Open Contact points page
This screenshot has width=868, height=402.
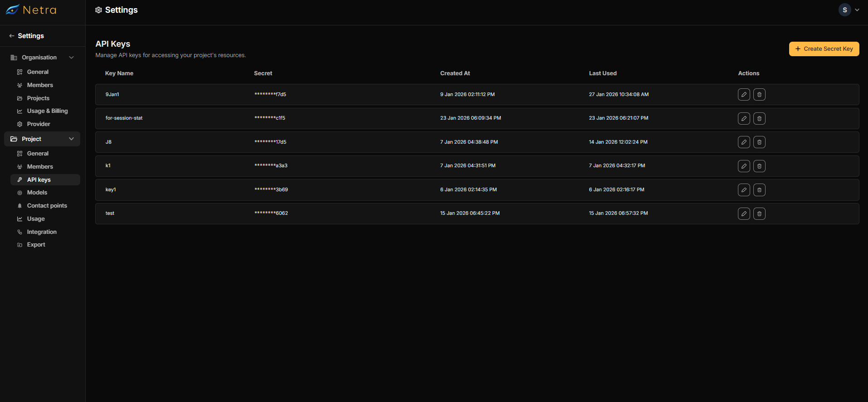click(47, 206)
